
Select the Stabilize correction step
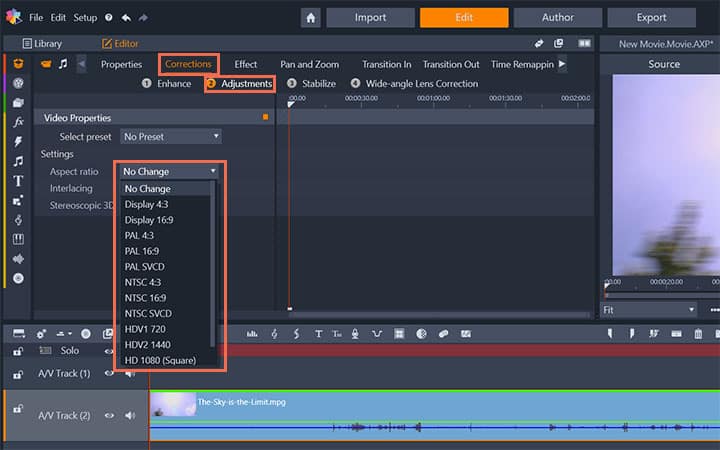(312, 84)
